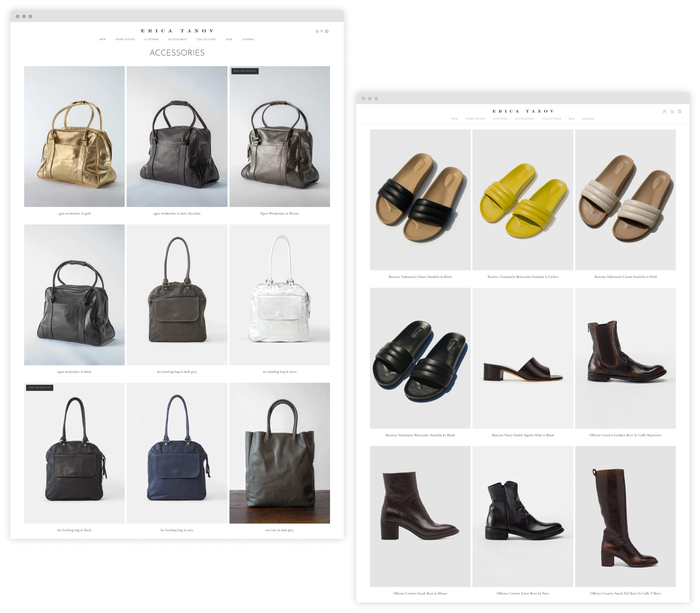This screenshot has height=613, width=700.
Task: Click Join the Waitlist badge on black bowling bag
Action: tap(40, 388)
